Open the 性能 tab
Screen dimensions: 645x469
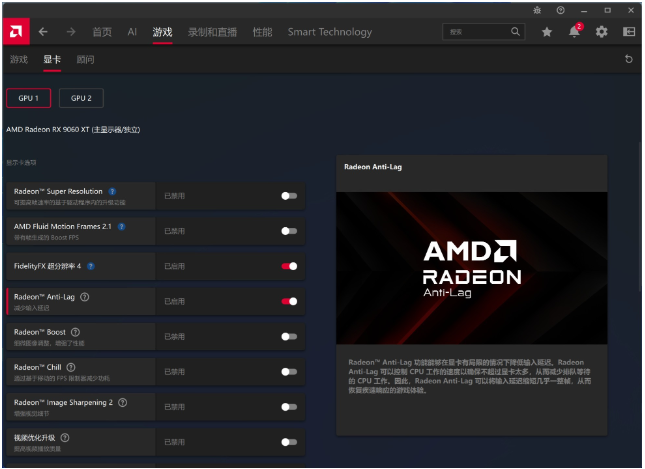(262, 32)
